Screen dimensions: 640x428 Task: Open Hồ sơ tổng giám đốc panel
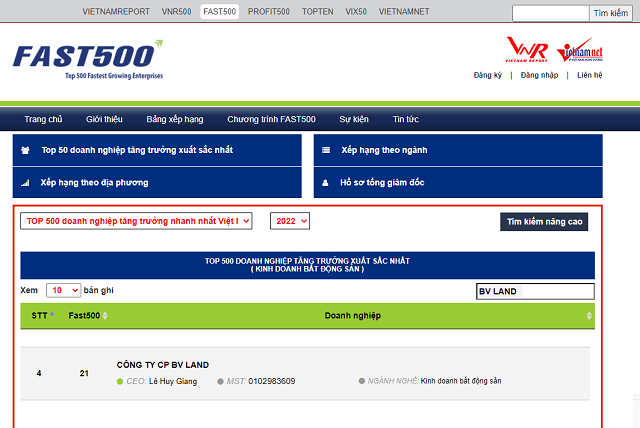pos(382,183)
